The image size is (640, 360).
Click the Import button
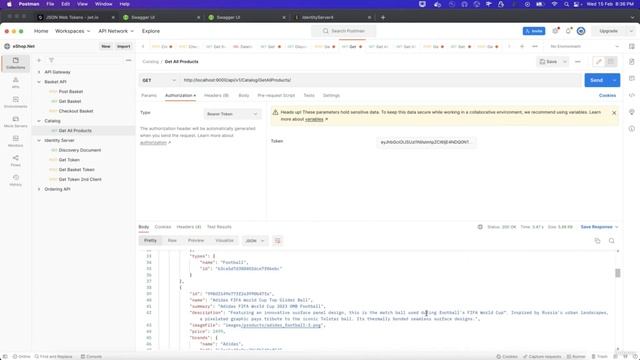(124, 47)
